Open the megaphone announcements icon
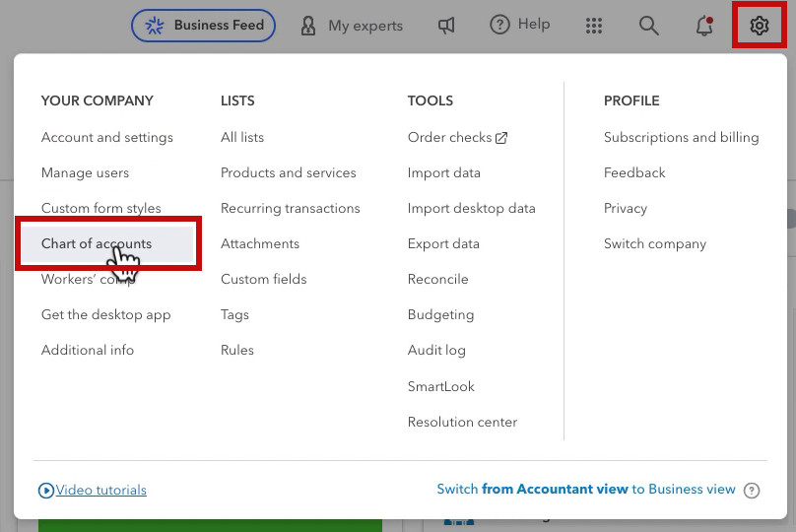 click(x=446, y=26)
